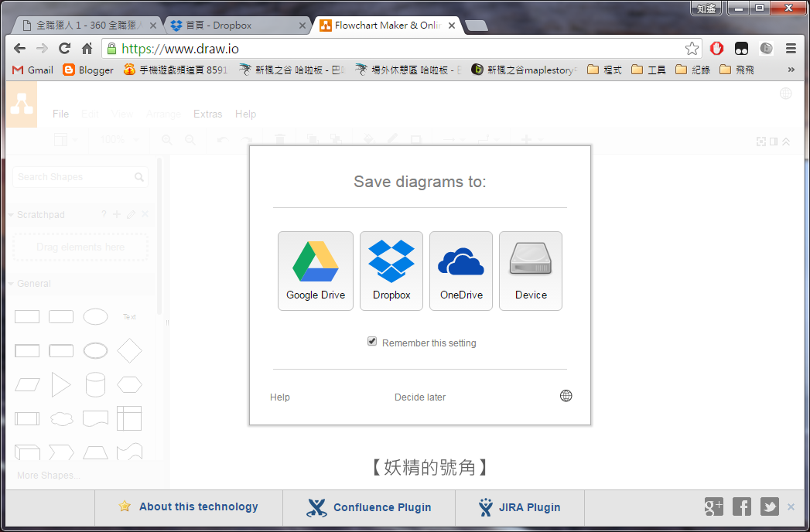This screenshot has width=810, height=532.
Task: Click the draw.io logo icon
Action: click(x=21, y=104)
